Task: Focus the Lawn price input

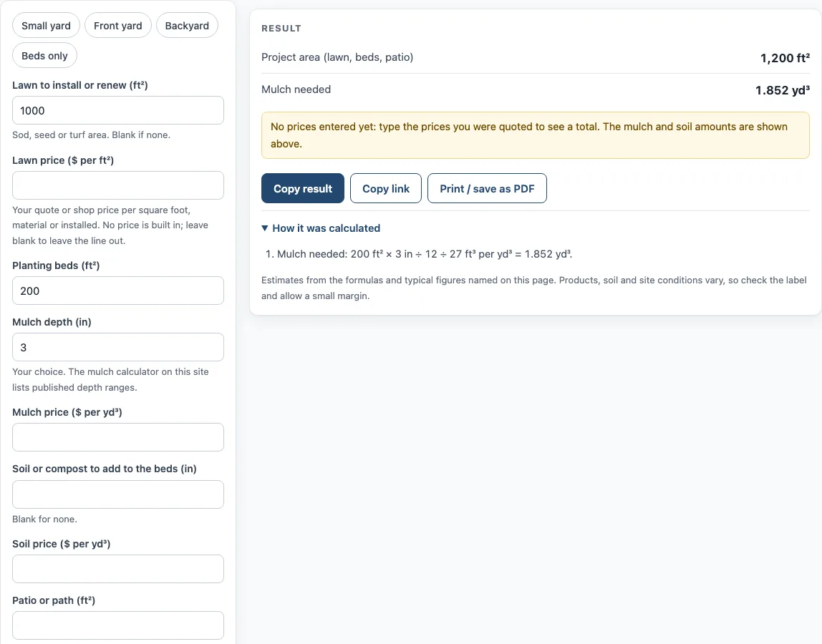Action: click(x=118, y=185)
